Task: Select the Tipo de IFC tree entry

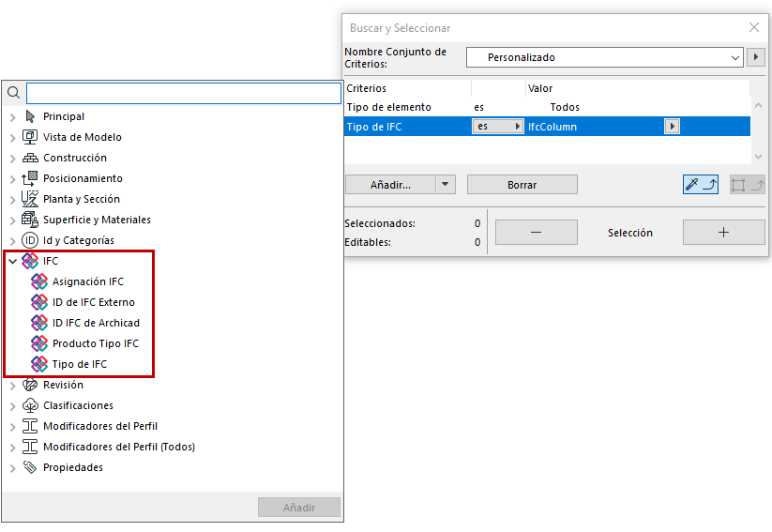Action: pyautogui.click(x=80, y=364)
